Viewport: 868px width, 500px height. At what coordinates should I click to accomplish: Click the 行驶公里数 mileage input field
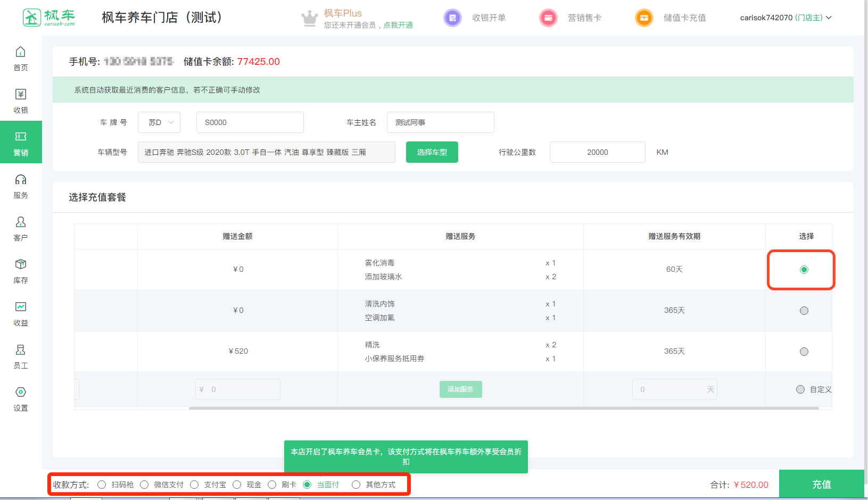597,152
